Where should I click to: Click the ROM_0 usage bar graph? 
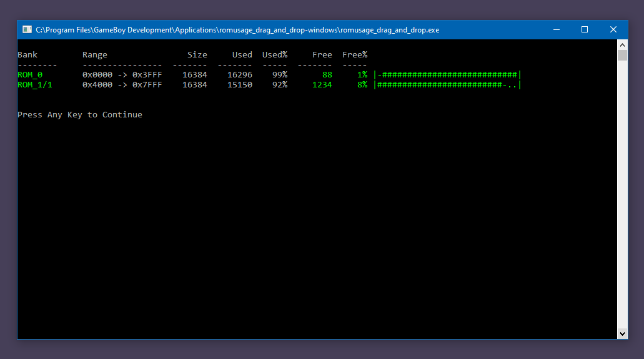[x=447, y=75]
